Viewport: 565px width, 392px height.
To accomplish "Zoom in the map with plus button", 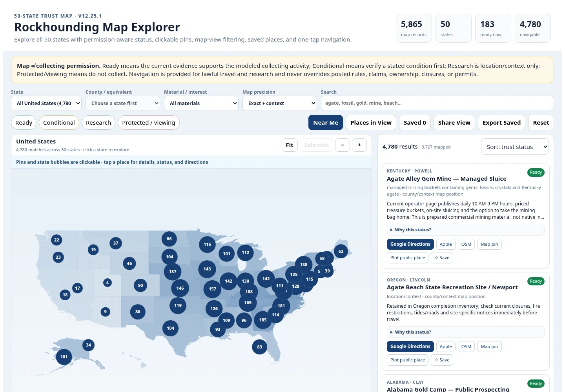I will [x=359, y=145].
